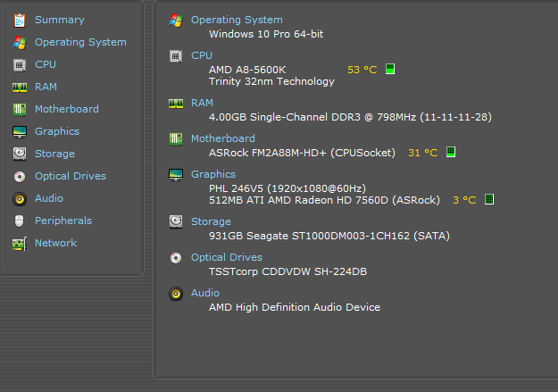Click the Optical Drives disc icon in sidebar
This screenshot has width=558, height=392.
pyautogui.click(x=19, y=176)
